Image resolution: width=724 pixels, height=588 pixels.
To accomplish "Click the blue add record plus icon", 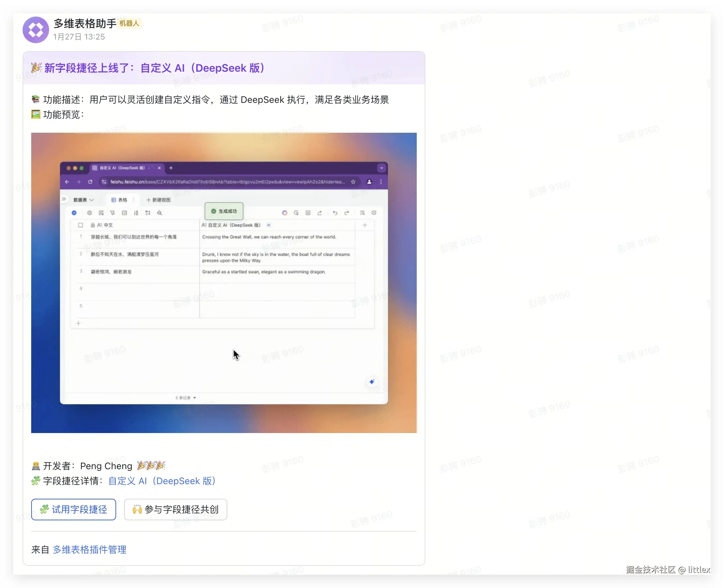I will point(74,213).
